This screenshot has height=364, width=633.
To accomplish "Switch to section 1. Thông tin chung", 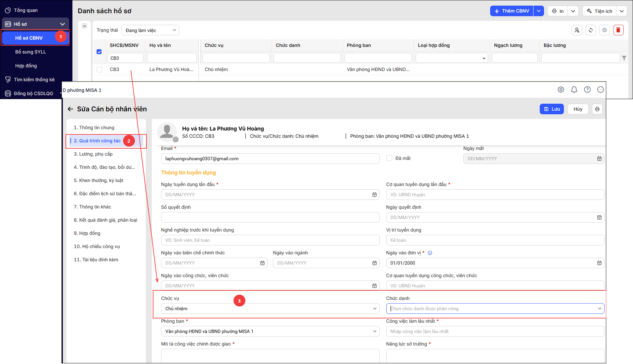I will click(x=94, y=127).
